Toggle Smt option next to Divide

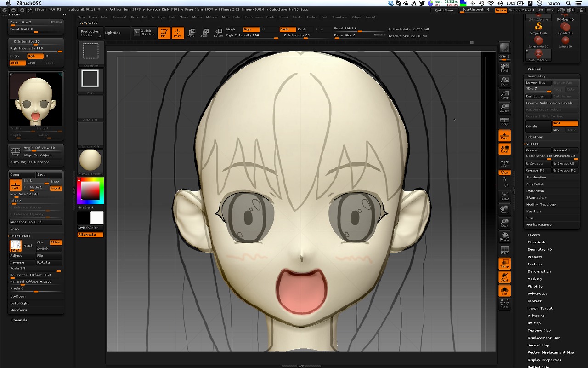click(565, 123)
